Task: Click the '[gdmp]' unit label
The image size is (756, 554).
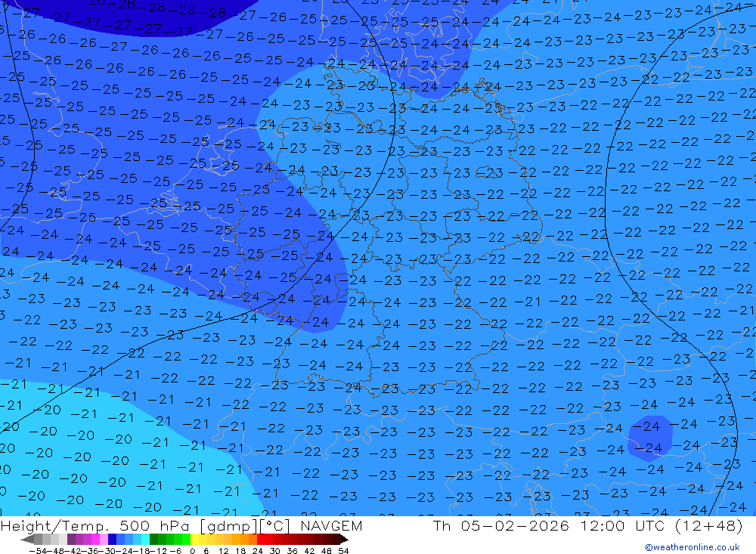Action: tap(230, 526)
